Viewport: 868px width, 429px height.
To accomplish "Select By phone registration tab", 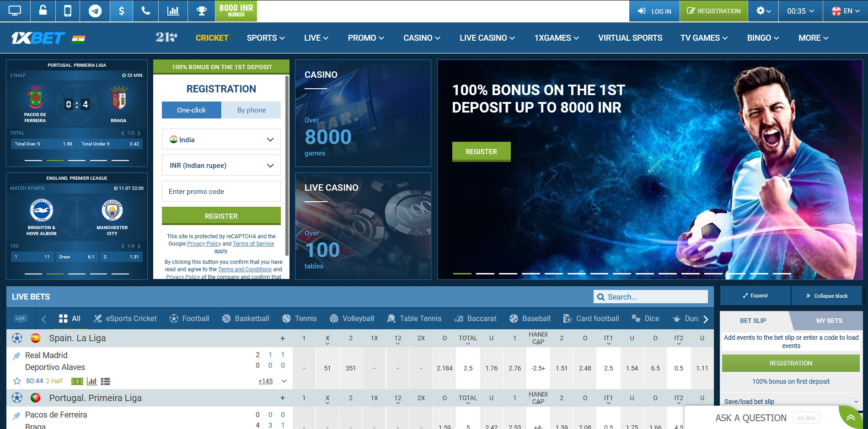I will pos(251,110).
